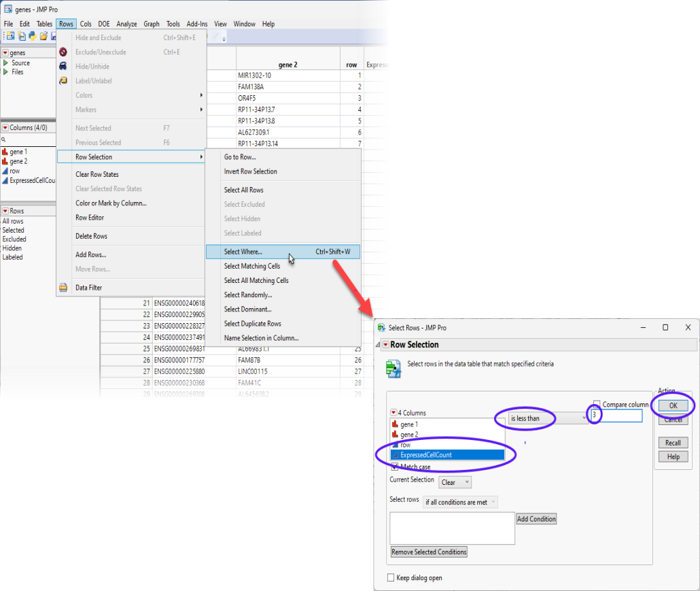The height and width of the screenshot is (591, 700).
Task: Click the Columns panel search field
Action: pos(28,140)
